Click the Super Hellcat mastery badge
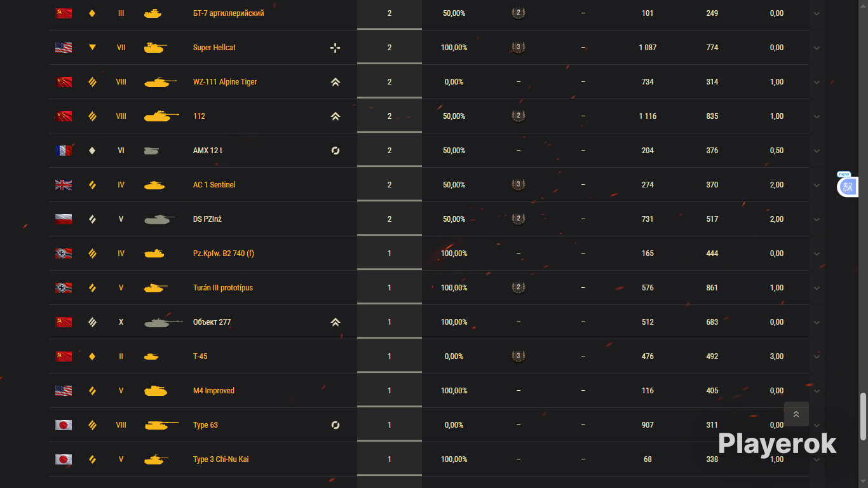868x488 pixels. click(x=519, y=48)
